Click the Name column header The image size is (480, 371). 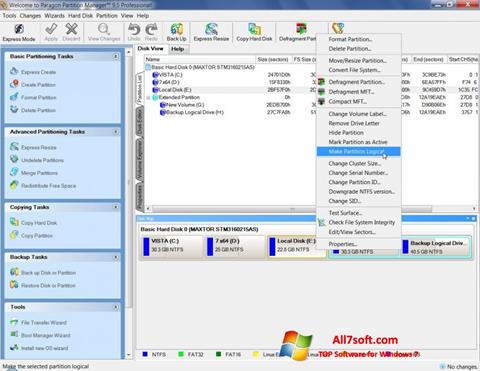click(x=200, y=59)
